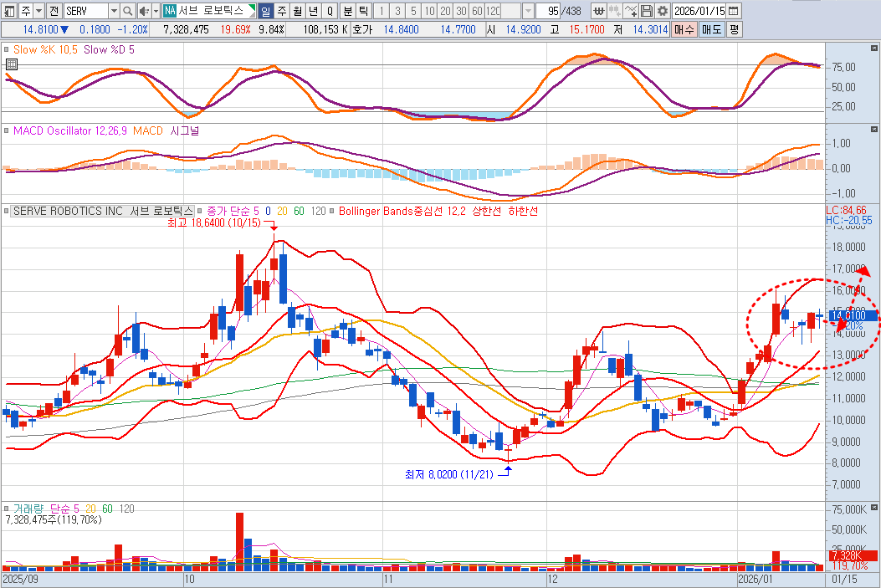The width and height of the screenshot is (881, 588).
Task: Toggle the Slow %K indicator square marker
Action: [x=6, y=50]
